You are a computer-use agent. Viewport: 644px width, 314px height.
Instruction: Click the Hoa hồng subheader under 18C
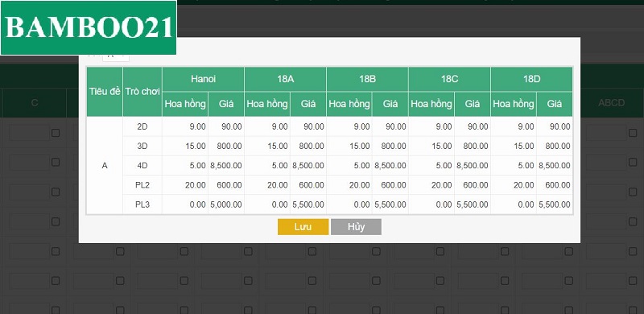pyautogui.click(x=431, y=104)
